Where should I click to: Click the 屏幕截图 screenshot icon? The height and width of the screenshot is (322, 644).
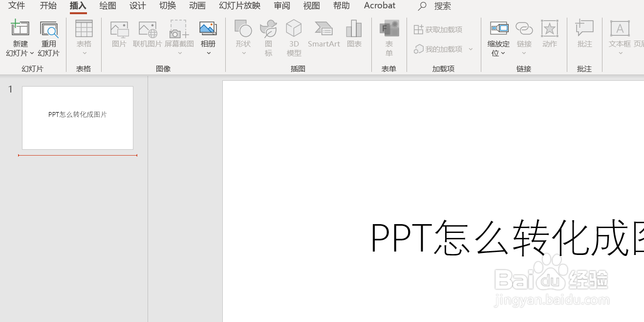pos(179,29)
